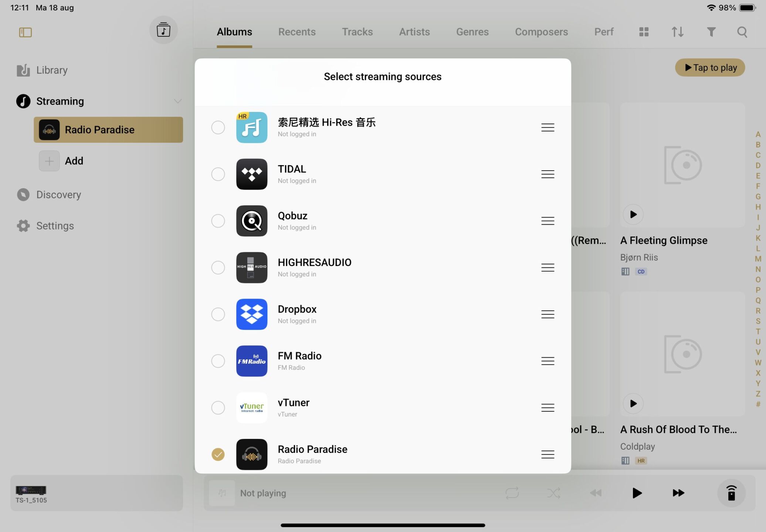Viewport: 766px width, 532px height.
Task: Enable the TIDAL streaming source
Action: (218, 174)
